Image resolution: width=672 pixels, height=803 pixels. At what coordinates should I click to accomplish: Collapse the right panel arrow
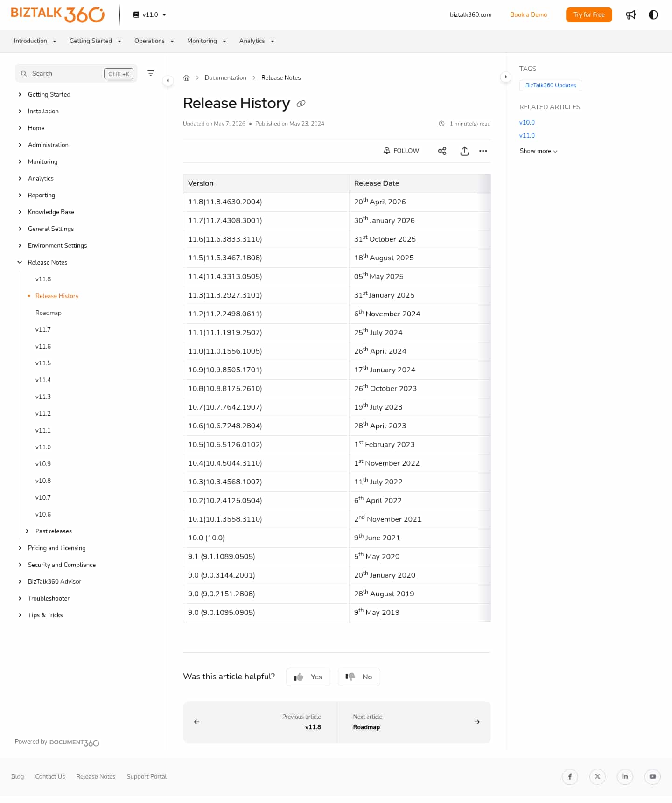tap(506, 77)
